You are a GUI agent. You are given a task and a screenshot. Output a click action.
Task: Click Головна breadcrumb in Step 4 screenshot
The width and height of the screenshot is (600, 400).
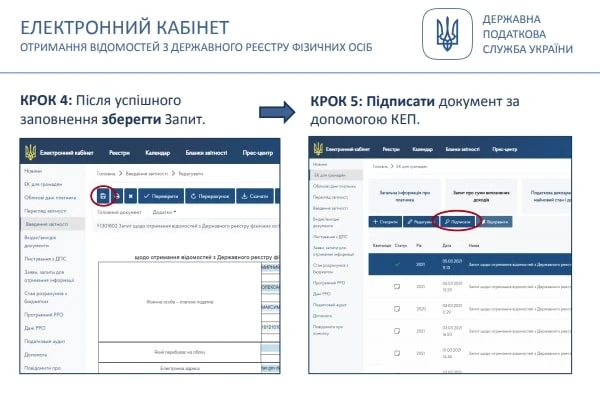pyautogui.click(x=106, y=174)
